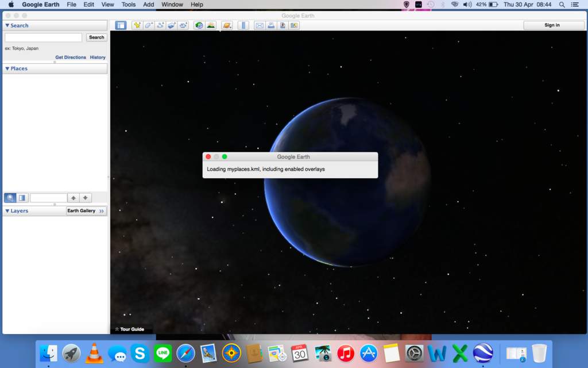Open the volume control in menu bar
This screenshot has height=368, width=588.
(467, 5)
